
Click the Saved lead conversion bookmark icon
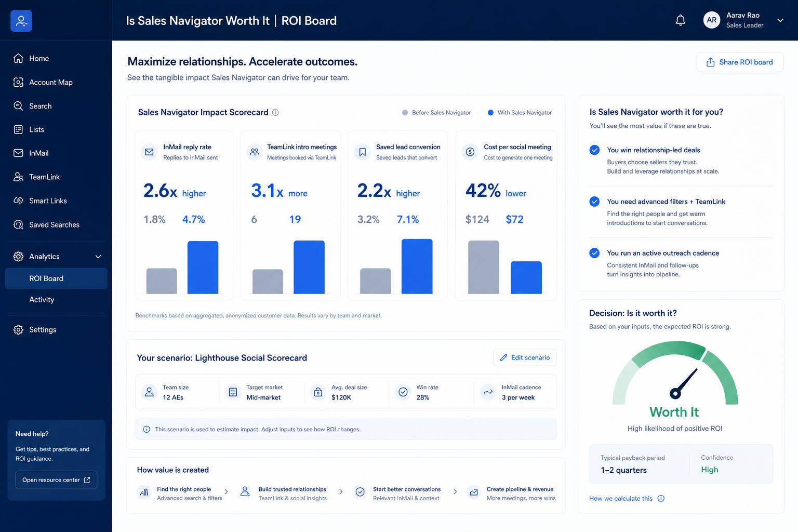pyautogui.click(x=363, y=152)
